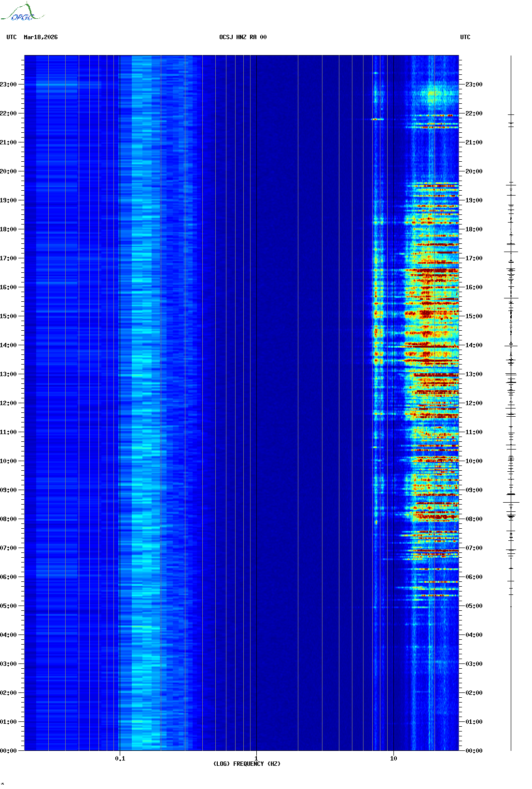Select right-axis time label 22:00
This screenshot has height=789, width=532.
[474, 113]
